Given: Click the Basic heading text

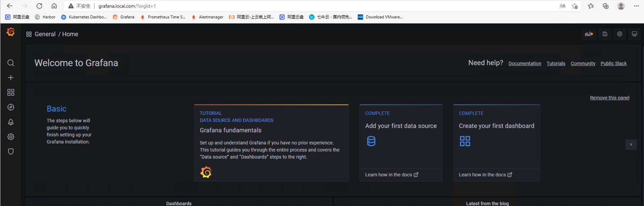Looking at the screenshot, I should pos(56,109).
